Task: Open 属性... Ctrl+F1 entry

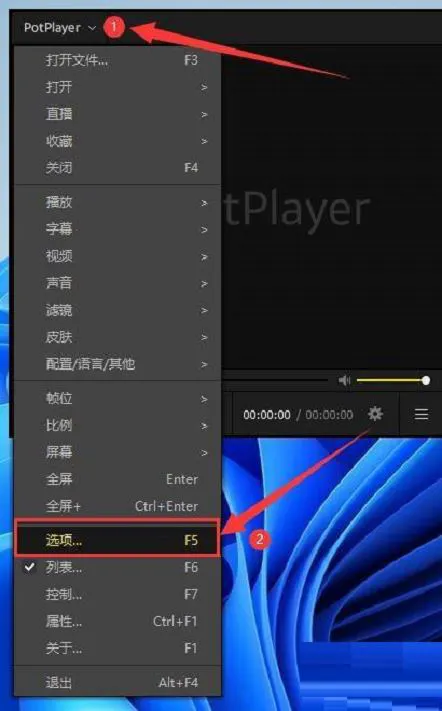Action: tap(118, 621)
